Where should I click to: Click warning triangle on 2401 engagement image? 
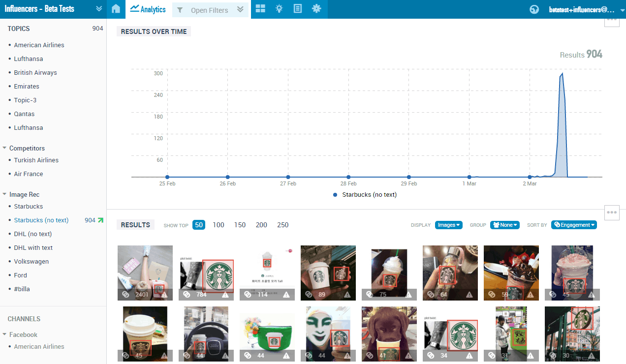pos(164,295)
